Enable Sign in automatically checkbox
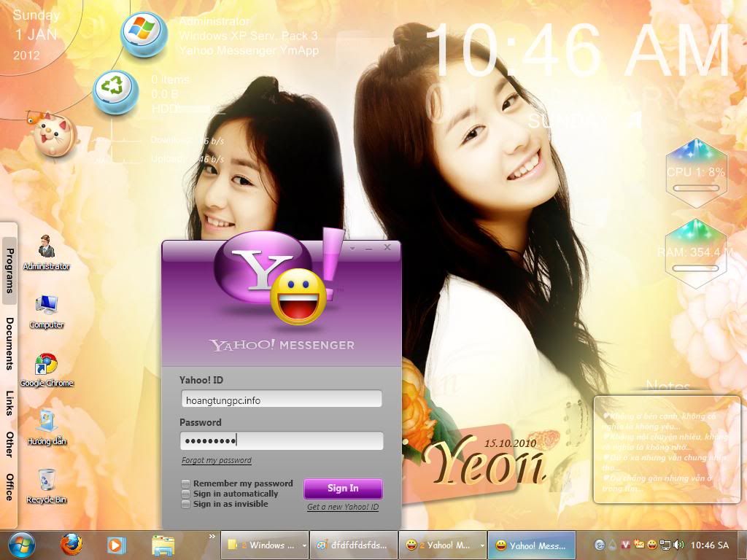747x560 pixels. (x=186, y=494)
